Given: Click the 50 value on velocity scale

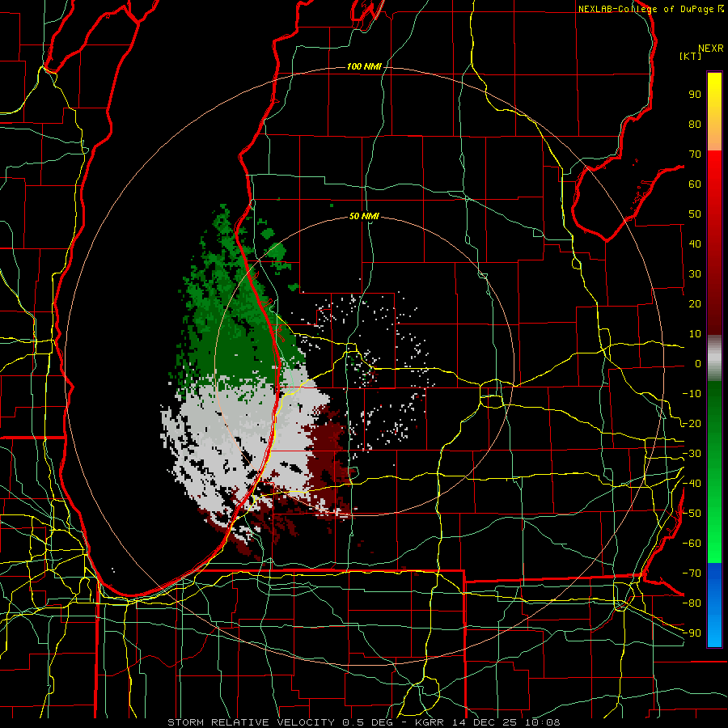Looking at the screenshot, I should [695, 214].
